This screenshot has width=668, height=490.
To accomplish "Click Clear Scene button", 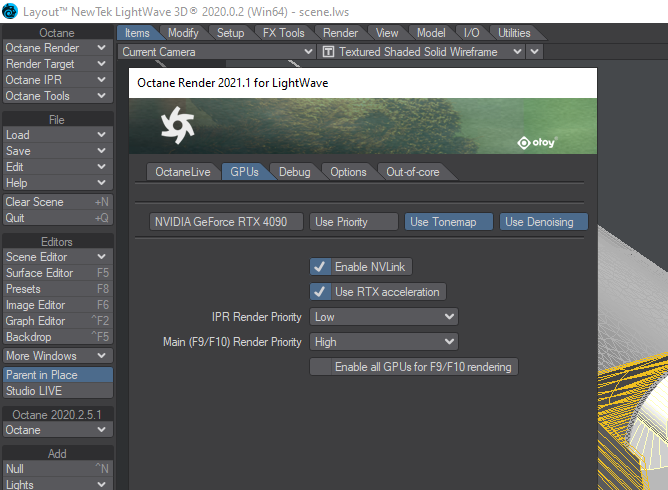I will coord(58,202).
